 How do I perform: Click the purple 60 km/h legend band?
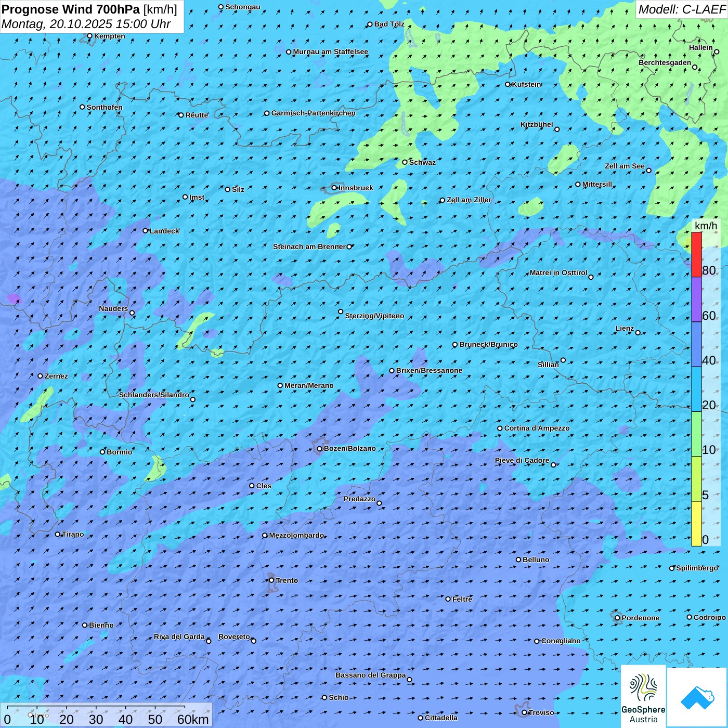point(696,300)
